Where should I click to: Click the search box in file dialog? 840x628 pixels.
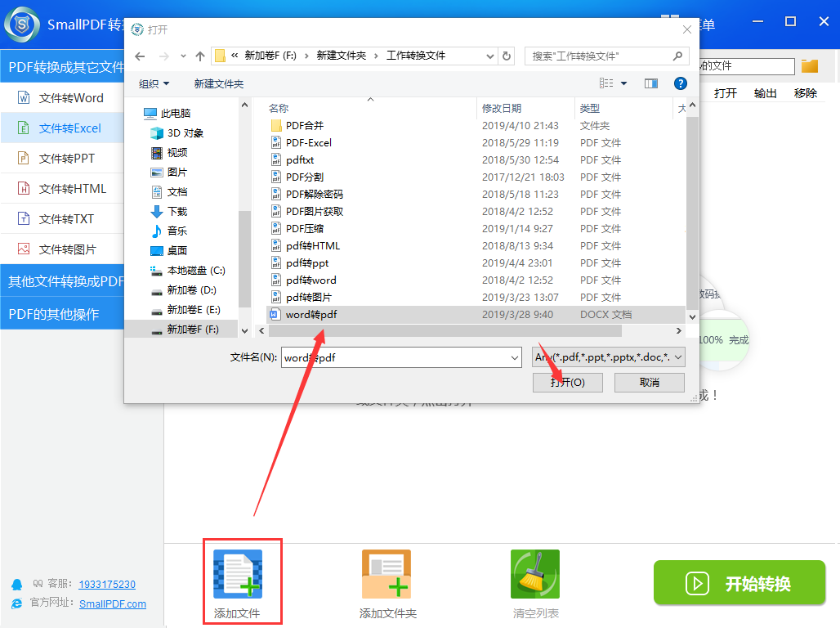(601, 56)
